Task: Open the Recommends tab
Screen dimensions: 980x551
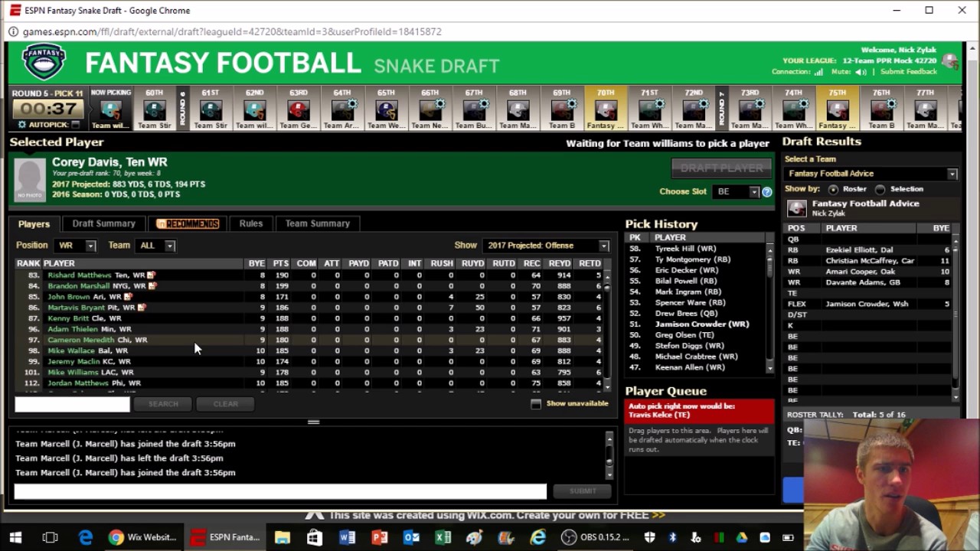Action: click(188, 223)
